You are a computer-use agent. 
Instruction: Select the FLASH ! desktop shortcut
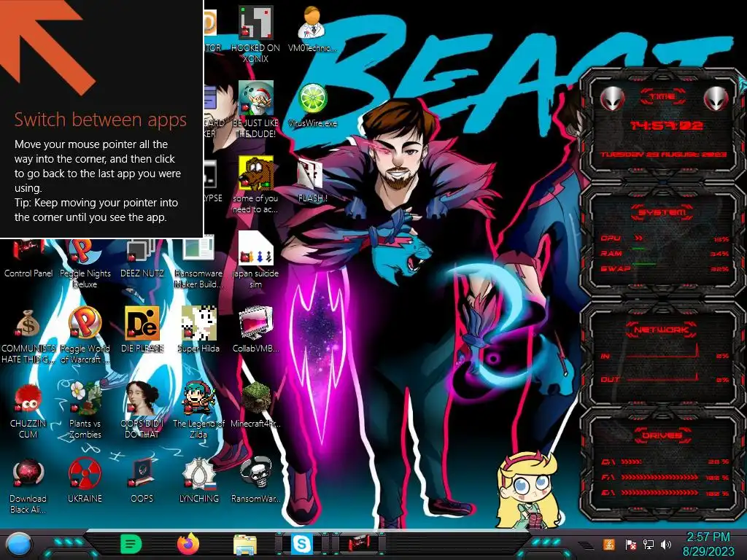[312, 180]
